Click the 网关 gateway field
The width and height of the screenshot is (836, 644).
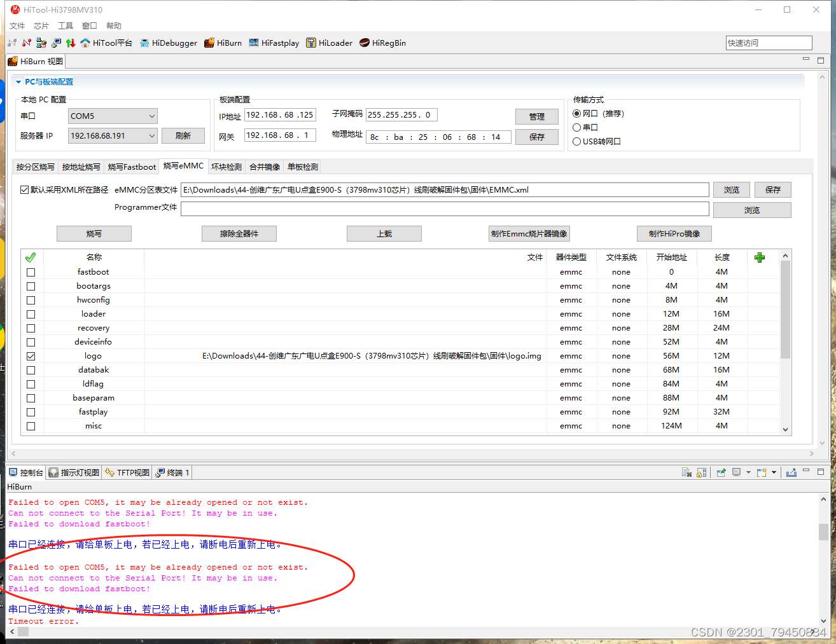[x=280, y=135]
